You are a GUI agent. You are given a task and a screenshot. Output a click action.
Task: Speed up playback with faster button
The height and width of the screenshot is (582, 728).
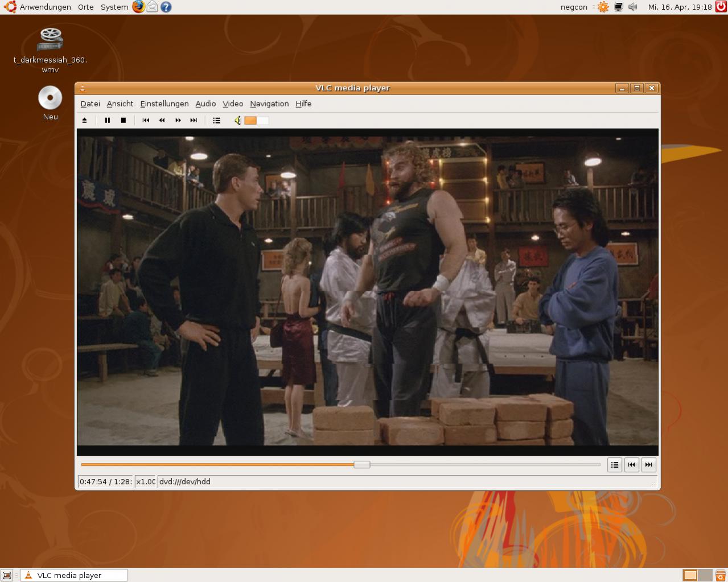(178, 120)
